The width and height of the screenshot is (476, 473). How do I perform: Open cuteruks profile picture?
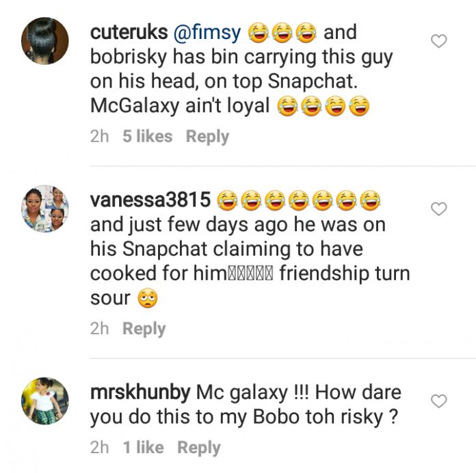click(x=46, y=41)
